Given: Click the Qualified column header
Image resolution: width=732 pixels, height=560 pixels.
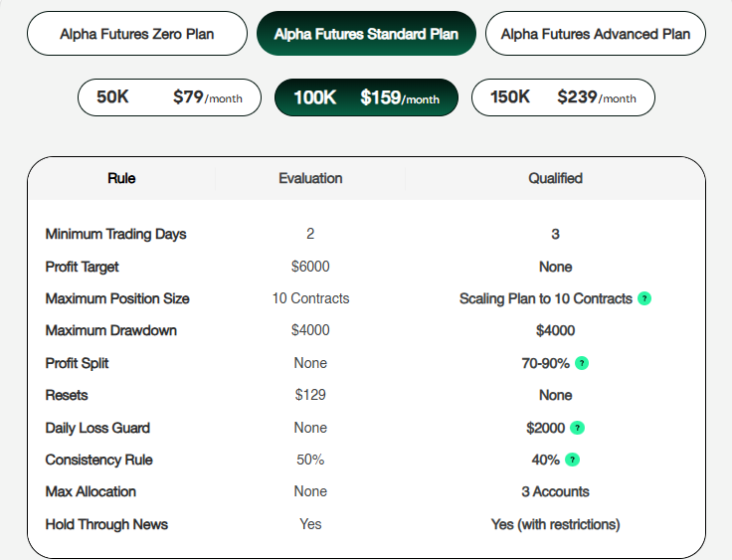Looking at the screenshot, I should (x=555, y=178).
